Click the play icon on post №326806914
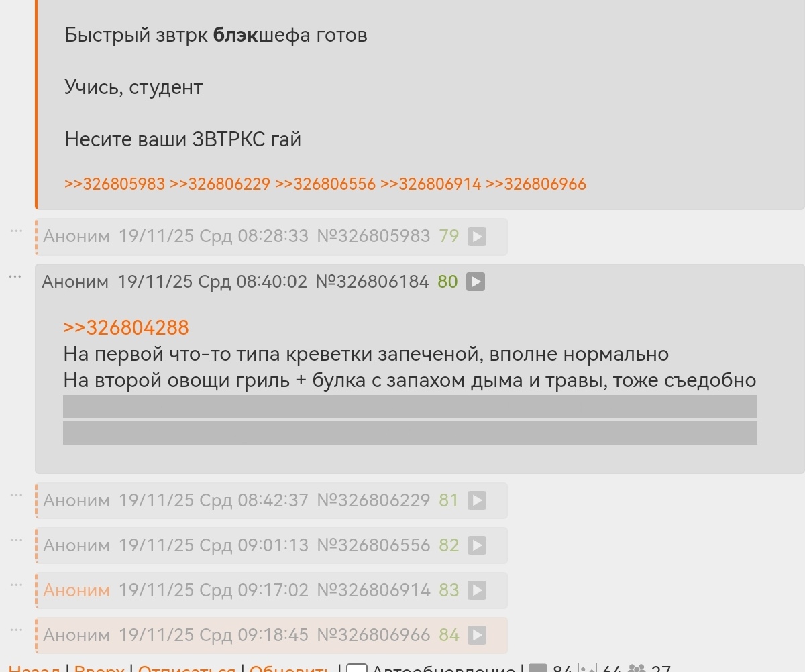This screenshot has width=805, height=672. (x=476, y=590)
